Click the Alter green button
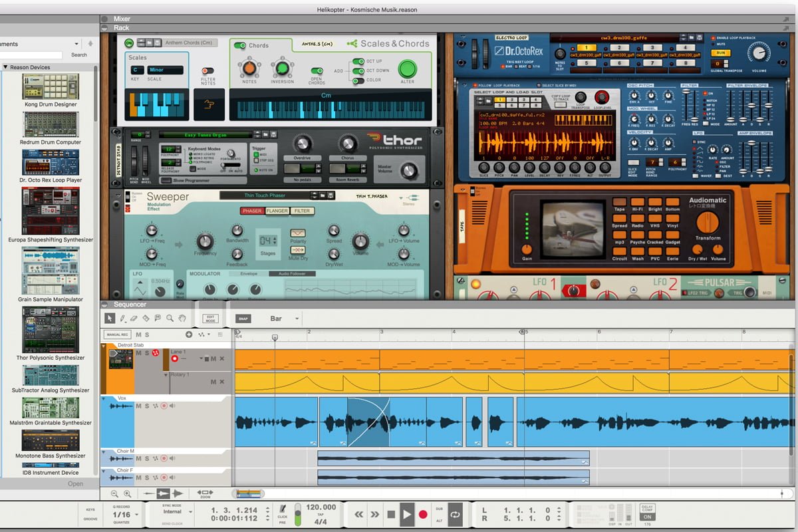 407,69
